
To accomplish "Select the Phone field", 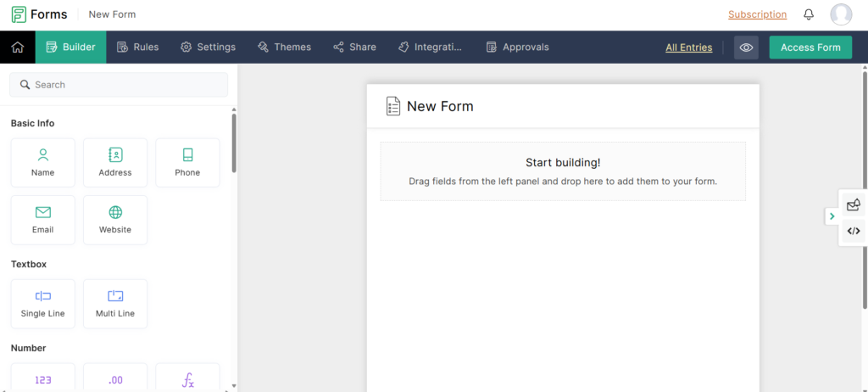I will pos(187,162).
